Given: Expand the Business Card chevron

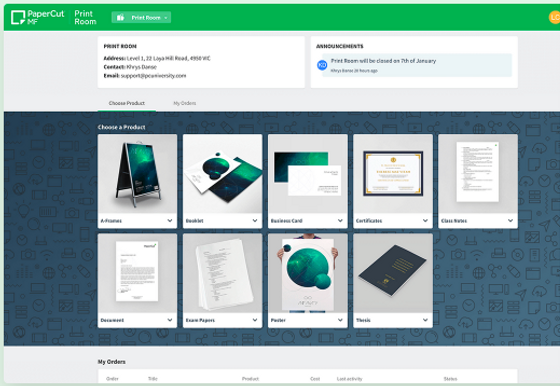Looking at the screenshot, I should [x=340, y=221].
